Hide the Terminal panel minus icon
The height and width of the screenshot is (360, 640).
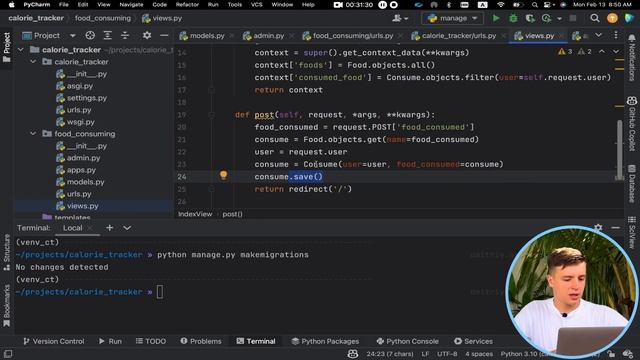[x=616, y=227]
